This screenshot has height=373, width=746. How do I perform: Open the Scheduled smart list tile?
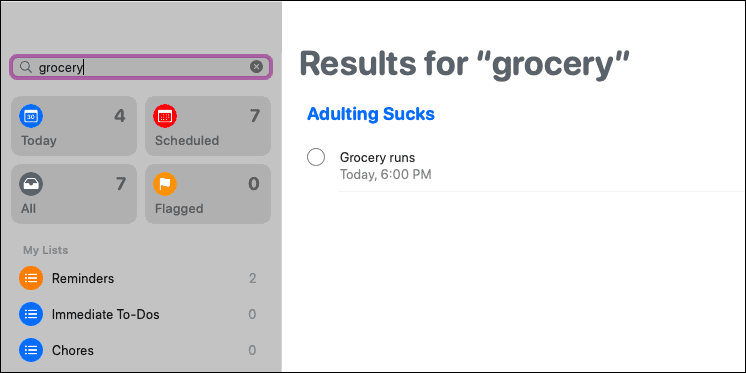(208, 126)
